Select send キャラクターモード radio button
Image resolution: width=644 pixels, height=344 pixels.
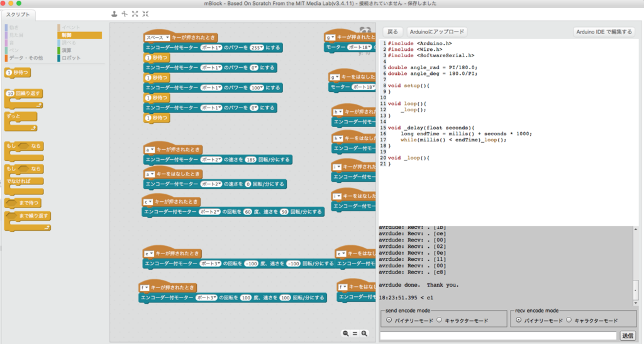tap(439, 319)
